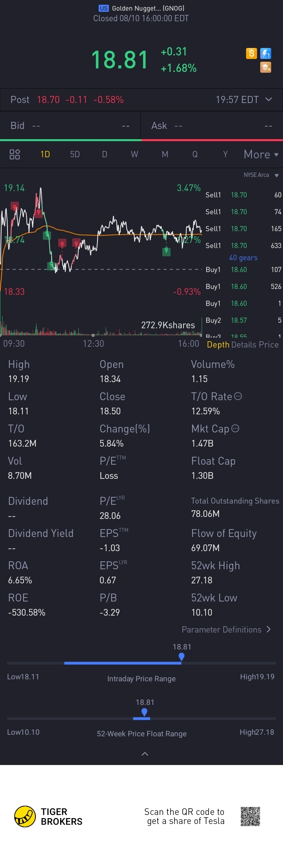Tap the blue lightning bolt badge
The width and height of the screenshot is (283, 868).
click(x=266, y=53)
